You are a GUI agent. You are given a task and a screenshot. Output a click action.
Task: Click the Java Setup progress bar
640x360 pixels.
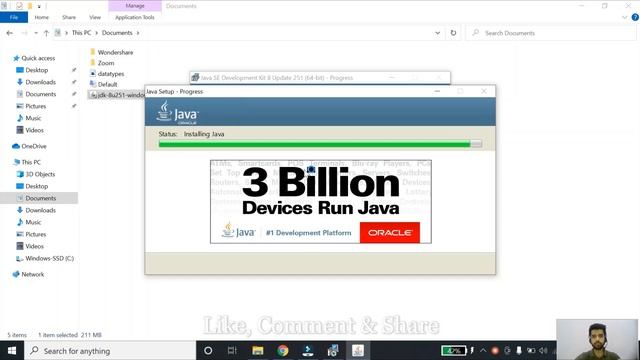[320, 144]
